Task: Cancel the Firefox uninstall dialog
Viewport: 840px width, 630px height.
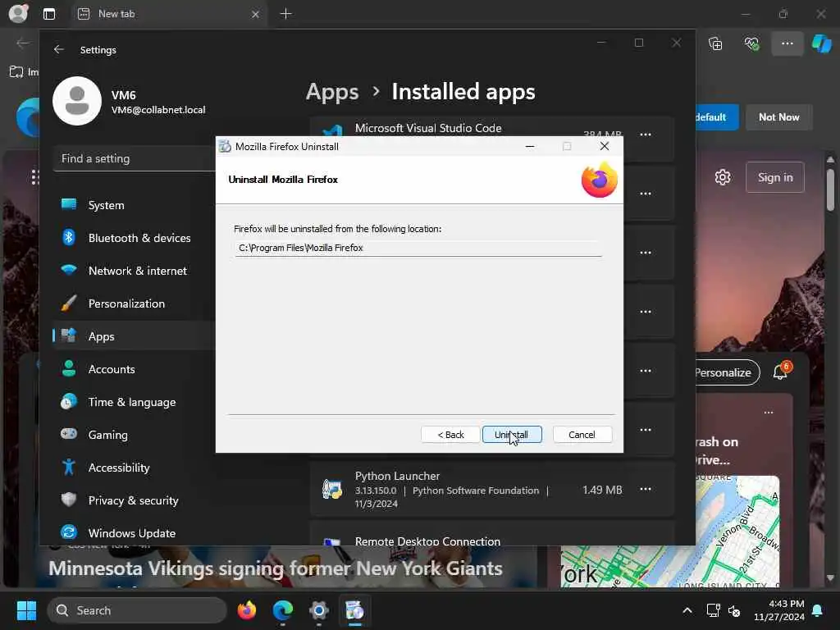Action: point(582,435)
